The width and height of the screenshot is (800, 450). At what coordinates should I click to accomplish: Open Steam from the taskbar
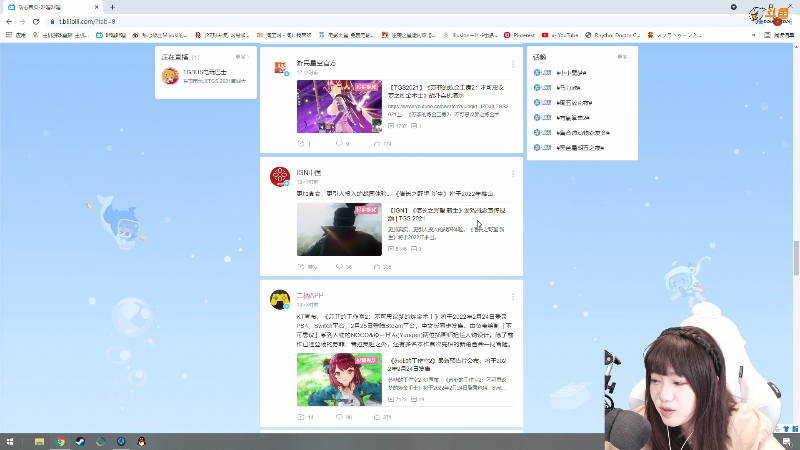pos(80,441)
